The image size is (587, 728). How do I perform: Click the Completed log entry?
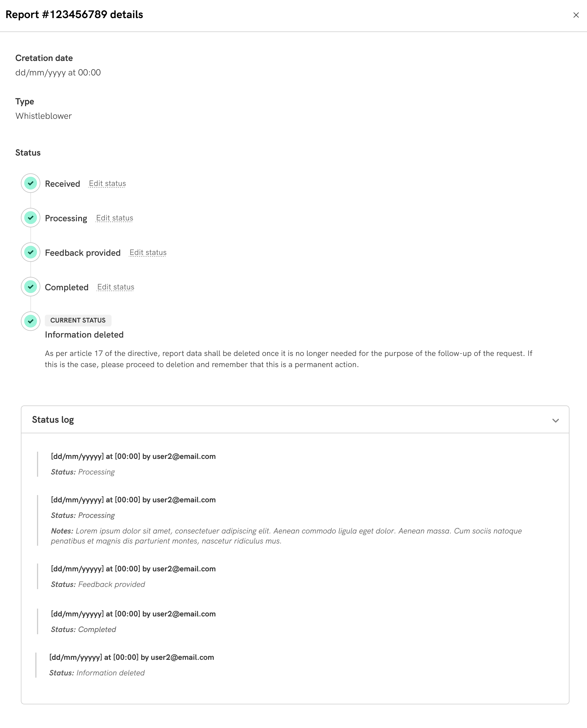click(x=133, y=621)
